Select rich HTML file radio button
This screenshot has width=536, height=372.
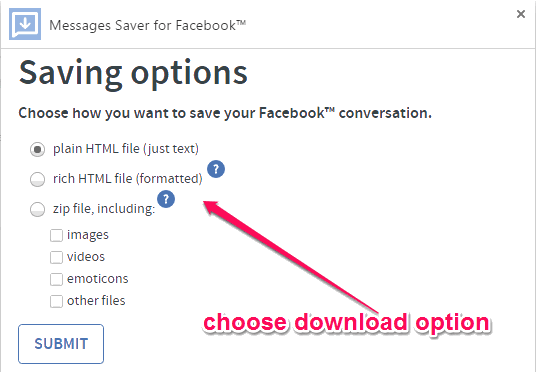[37, 179]
